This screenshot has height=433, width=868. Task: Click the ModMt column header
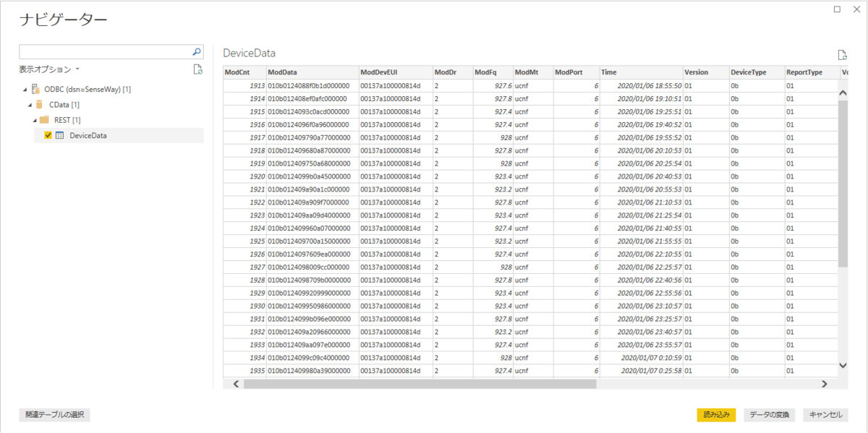pos(533,72)
